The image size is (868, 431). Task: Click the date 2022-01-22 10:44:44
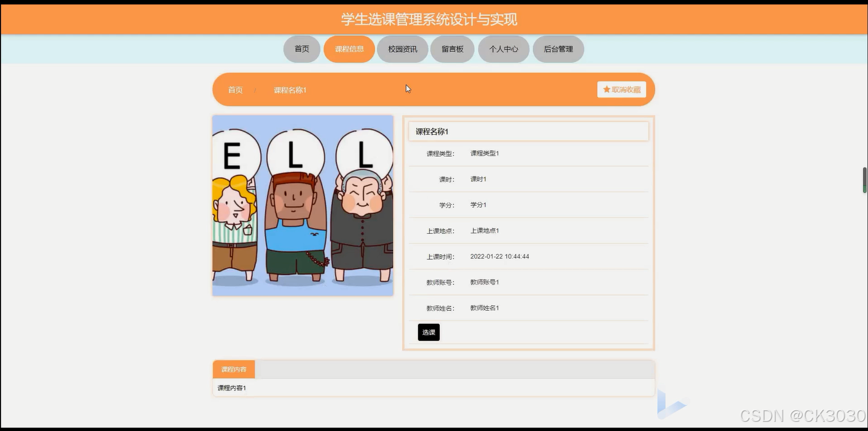[500, 256]
